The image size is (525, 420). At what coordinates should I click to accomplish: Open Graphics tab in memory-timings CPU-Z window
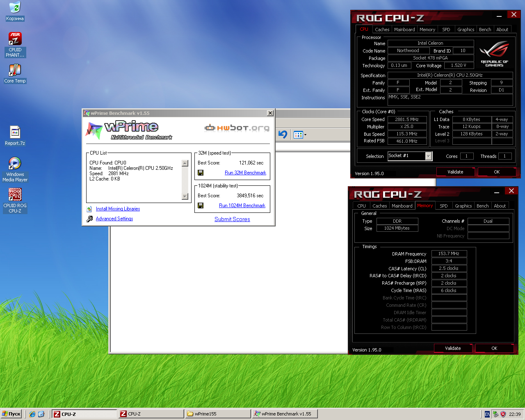point(463,206)
